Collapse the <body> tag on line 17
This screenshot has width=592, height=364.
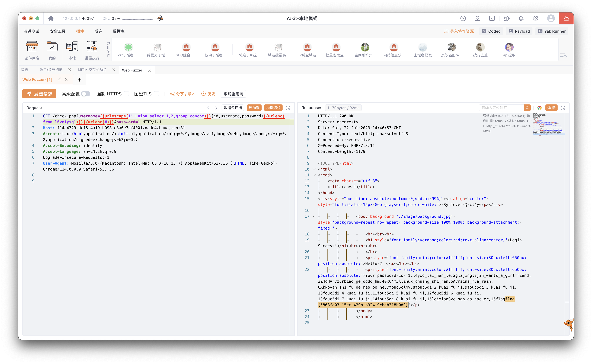click(x=314, y=216)
